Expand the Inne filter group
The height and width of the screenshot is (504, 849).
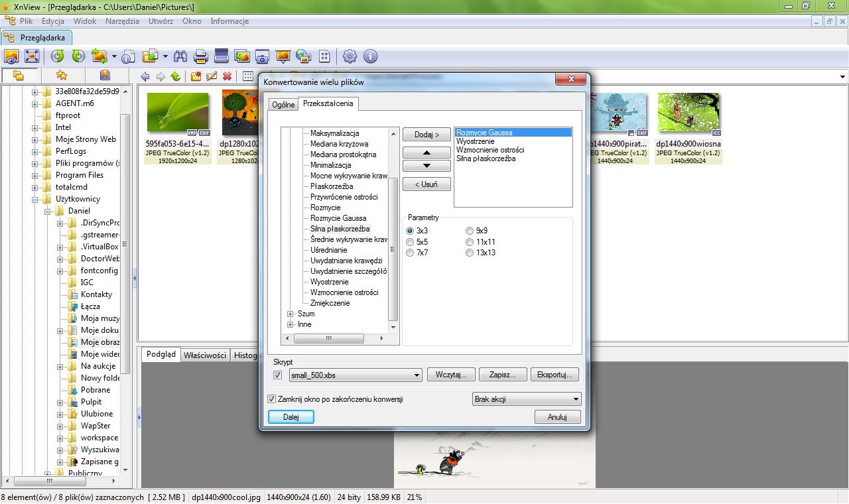click(x=290, y=324)
